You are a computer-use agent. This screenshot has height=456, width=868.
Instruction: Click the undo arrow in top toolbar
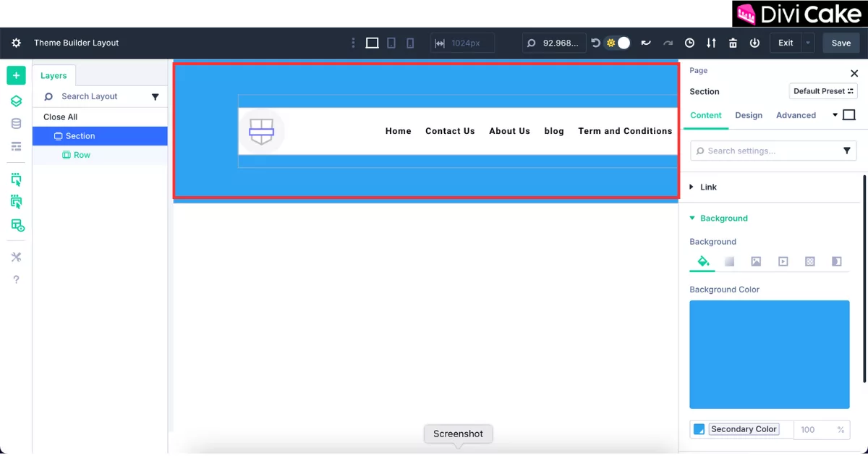pos(646,43)
